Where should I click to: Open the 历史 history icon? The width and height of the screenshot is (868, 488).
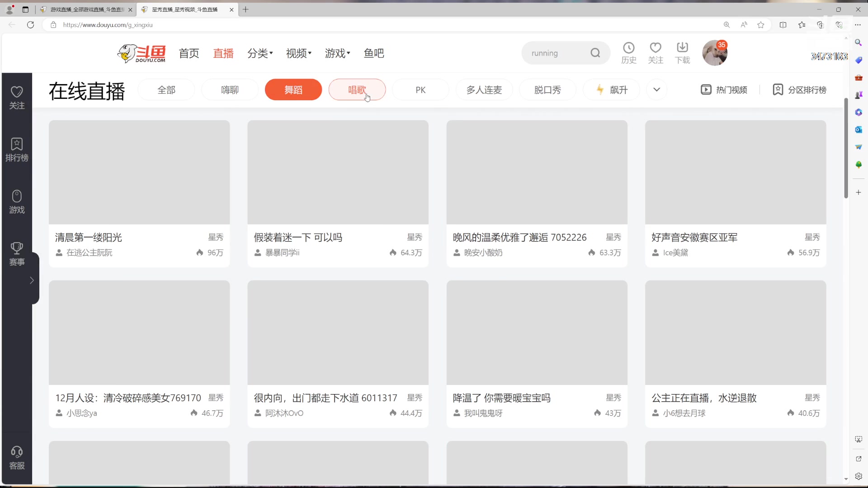tap(629, 53)
